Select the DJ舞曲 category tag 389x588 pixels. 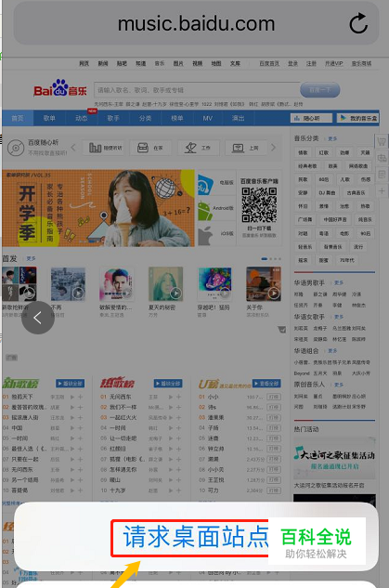click(327, 193)
